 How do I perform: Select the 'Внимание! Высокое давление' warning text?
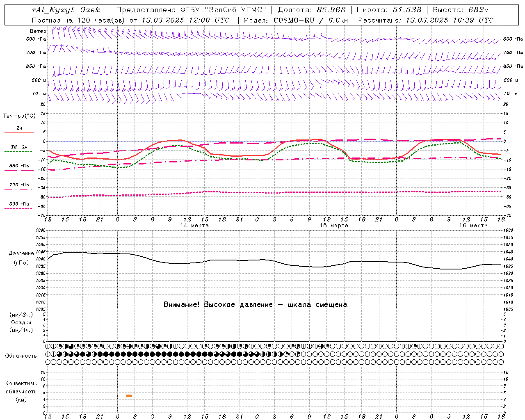tap(218, 305)
